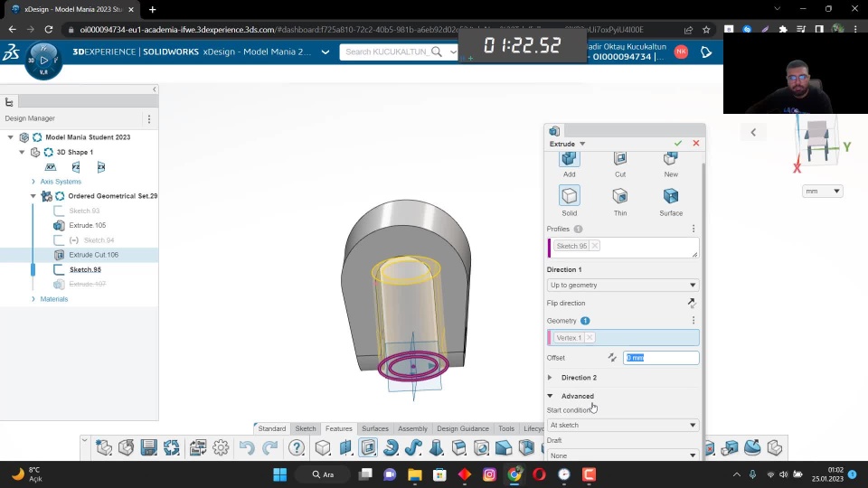Select the Loft tool icon
Image resolution: width=868 pixels, height=488 pixels.
coord(436,447)
